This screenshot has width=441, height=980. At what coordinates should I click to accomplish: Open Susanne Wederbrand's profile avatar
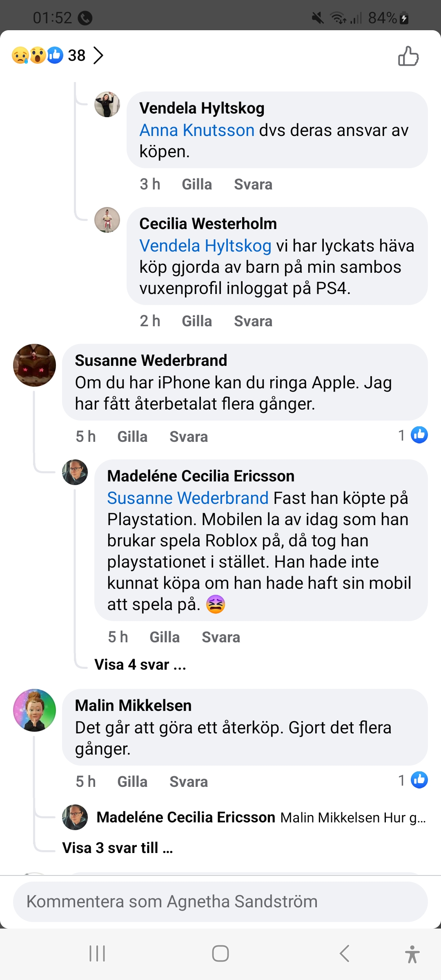coord(35,365)
